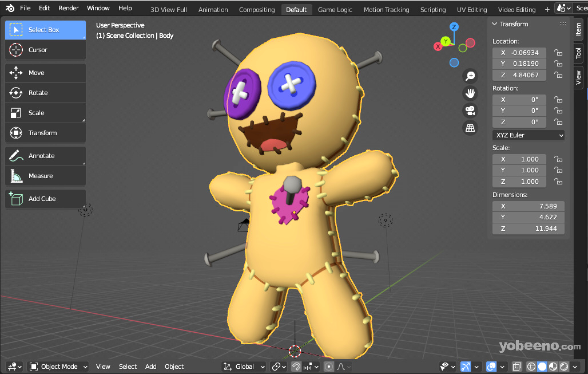Open the Tool sidebar tab
The height and width of the screenshot is (374, 588).
point(578,53)
